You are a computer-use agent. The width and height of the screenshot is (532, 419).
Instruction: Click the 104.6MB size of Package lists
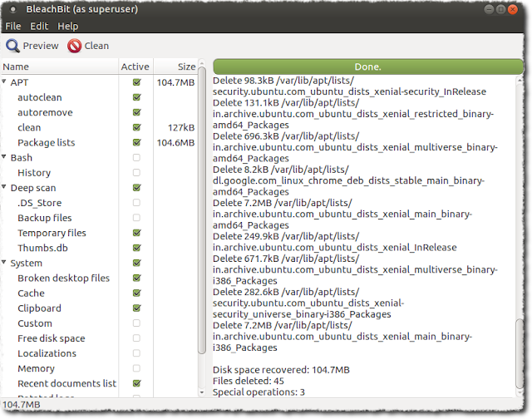point(175,142)
